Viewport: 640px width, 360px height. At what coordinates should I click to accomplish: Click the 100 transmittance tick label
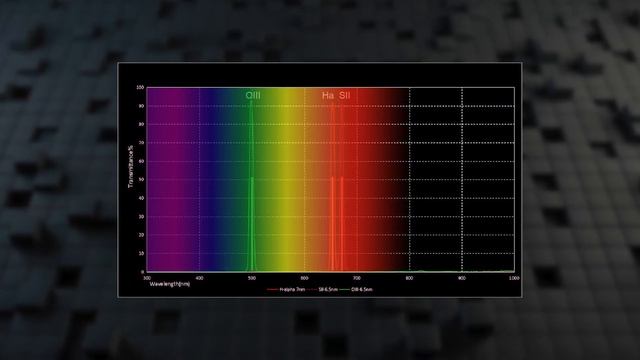[140, 87]
